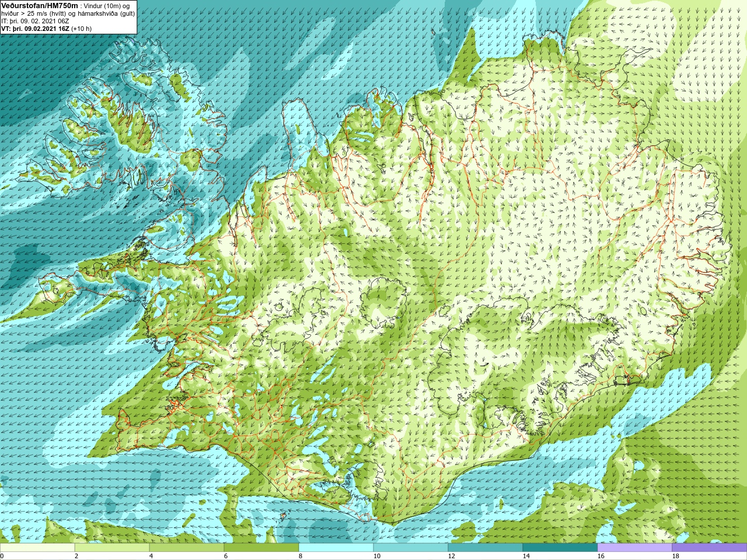The width and height of the screenshot is (747, 560).
Task: Click the legend label '14'
Action: tap(526, 556)
